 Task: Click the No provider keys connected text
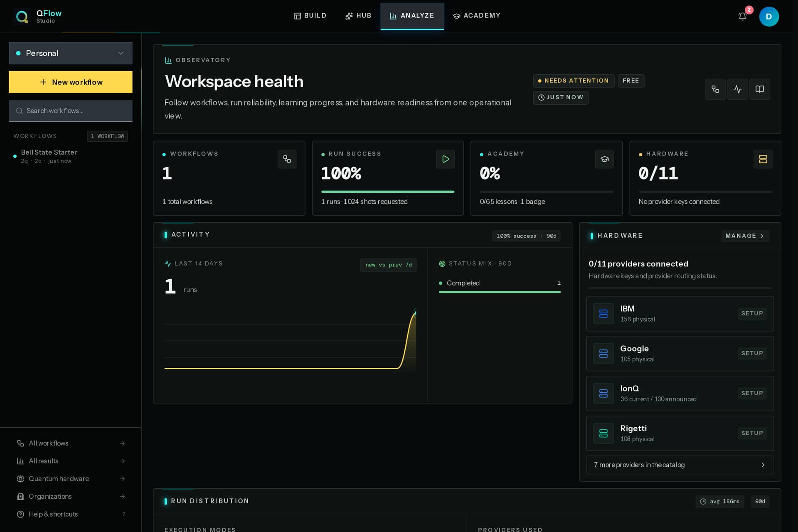[679, 202]
